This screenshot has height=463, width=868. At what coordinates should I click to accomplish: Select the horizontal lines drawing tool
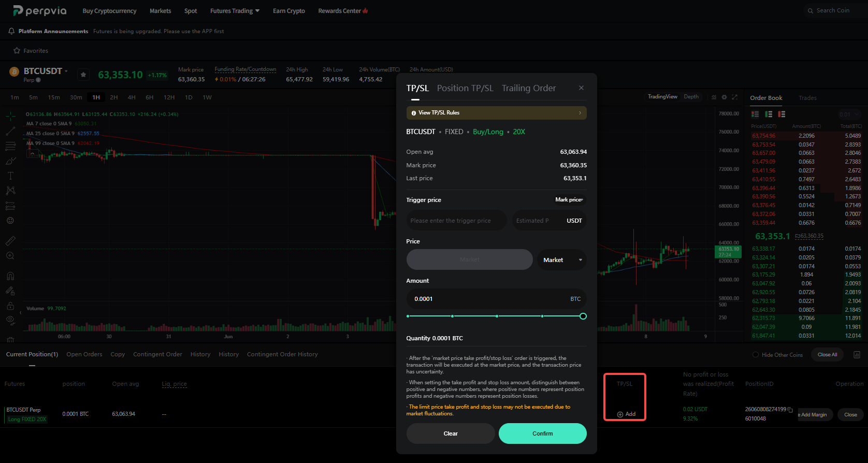point(10,146)
